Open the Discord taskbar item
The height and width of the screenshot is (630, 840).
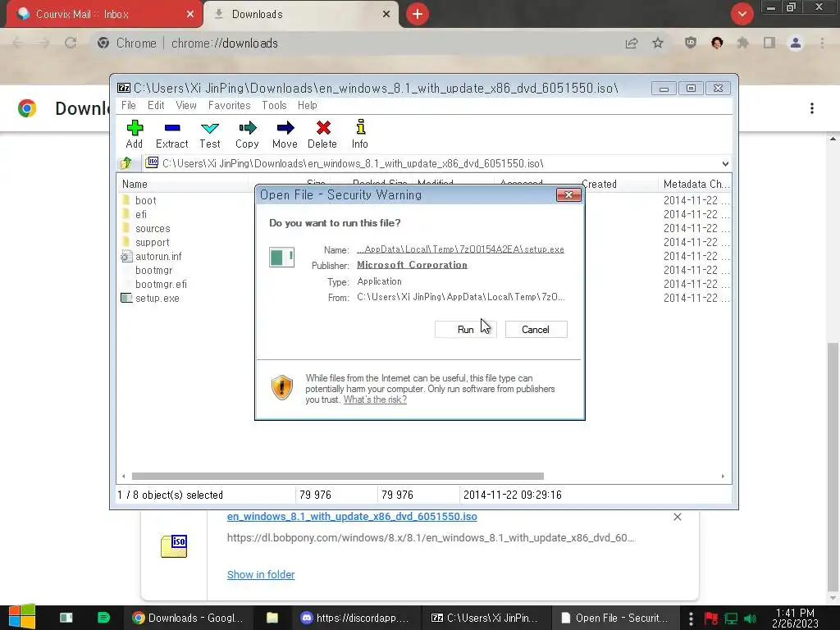point(354,618)
